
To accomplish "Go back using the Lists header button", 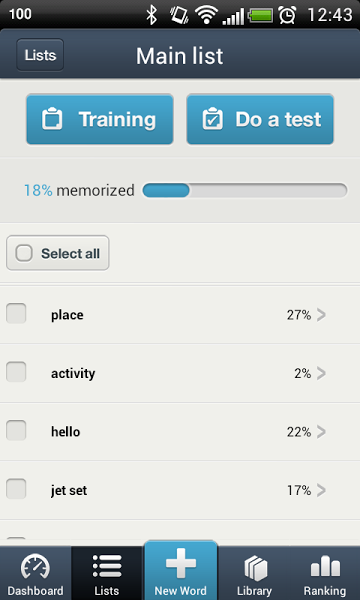I will (40, 55).
